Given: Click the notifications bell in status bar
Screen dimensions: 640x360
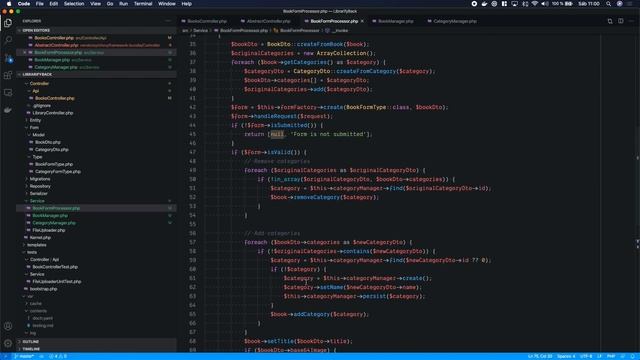Looking at the screenshot, I should click(633, 356).
